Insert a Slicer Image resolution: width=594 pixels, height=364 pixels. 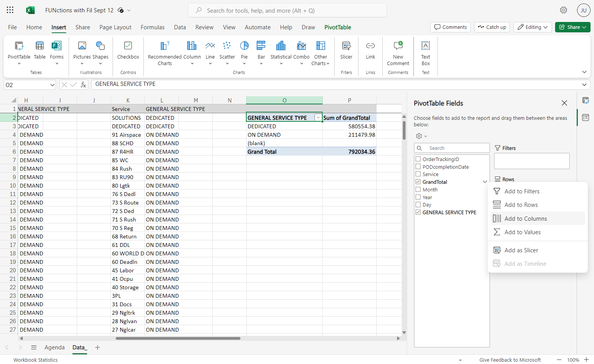pos(346,51)
